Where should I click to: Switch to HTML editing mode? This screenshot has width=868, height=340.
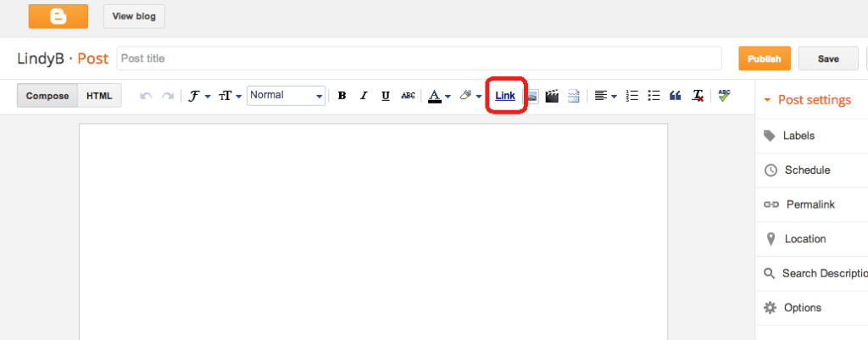100,95
